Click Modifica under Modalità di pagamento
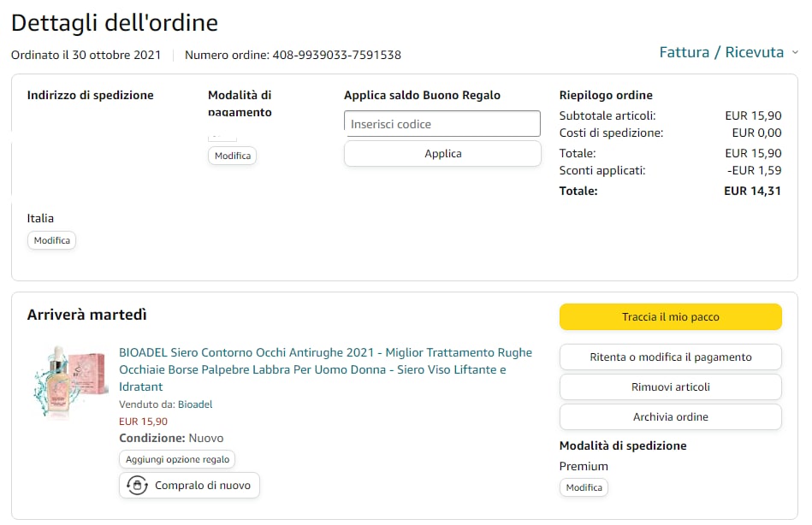The height and width of the screenshot is (525, 812). tap(232, 156)
